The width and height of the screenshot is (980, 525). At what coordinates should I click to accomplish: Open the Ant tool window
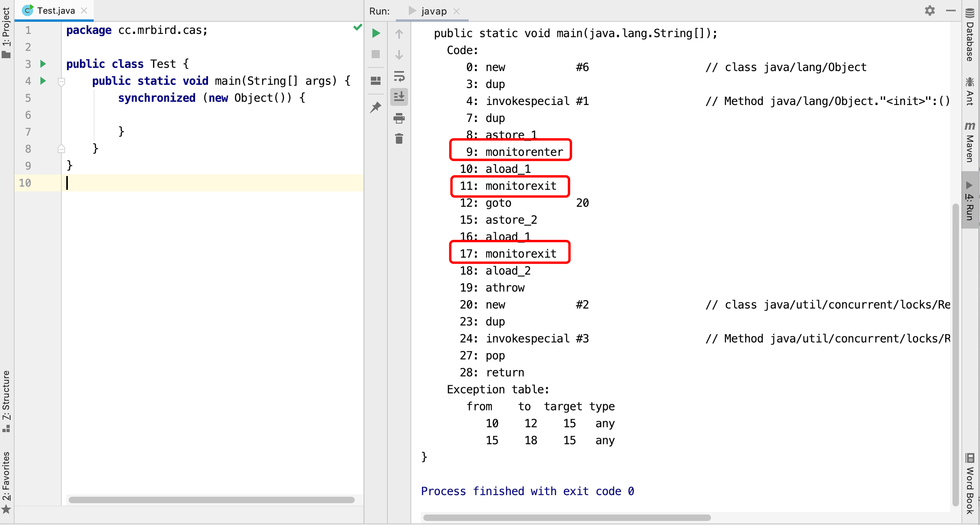tap(970, 91)
